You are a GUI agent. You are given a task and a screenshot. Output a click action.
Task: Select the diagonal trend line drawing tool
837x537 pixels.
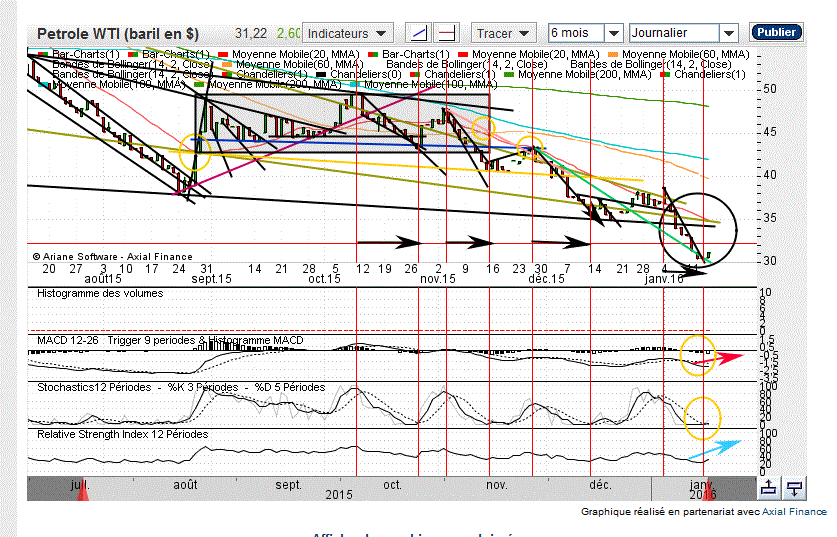pyautogui.click(x=419, y=33)
